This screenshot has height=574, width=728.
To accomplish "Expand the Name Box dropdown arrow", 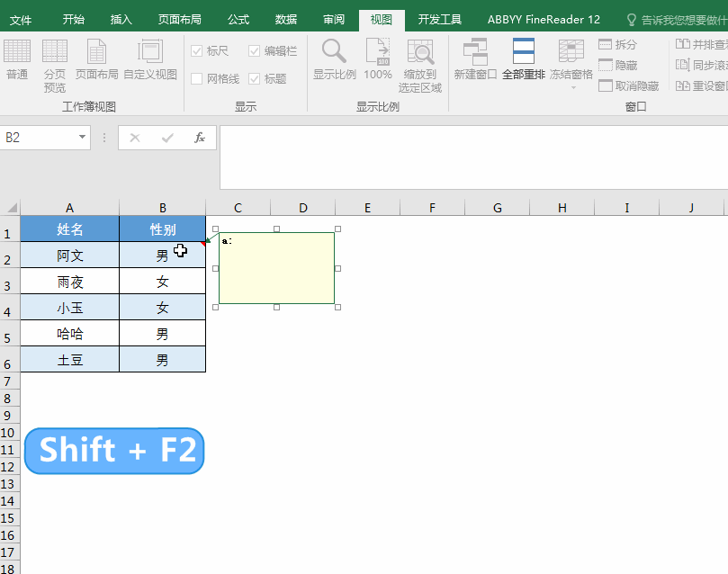I will point(82,138).
